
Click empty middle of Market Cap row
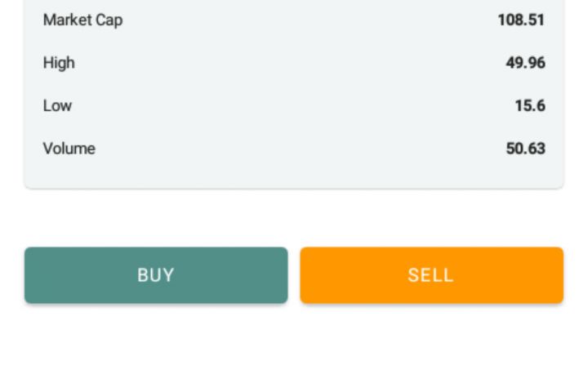coord(294,20)
